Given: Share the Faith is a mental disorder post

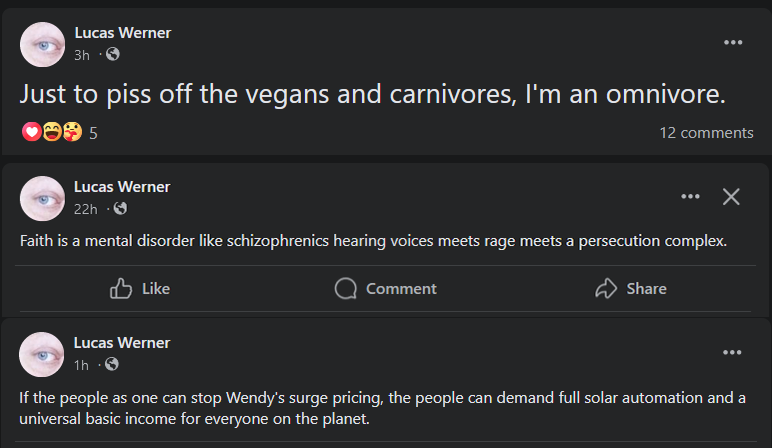Looking at the screenshot, I should [x=631, y=288].
